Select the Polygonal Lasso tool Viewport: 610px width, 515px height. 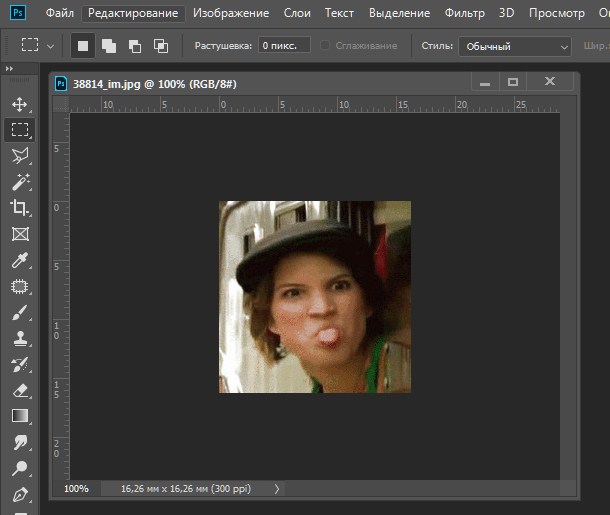point(19,156)
